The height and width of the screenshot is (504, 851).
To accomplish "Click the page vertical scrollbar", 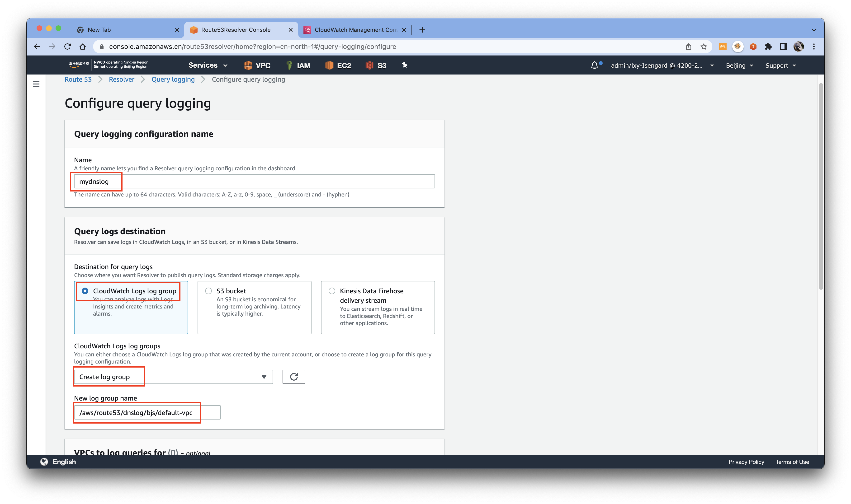I will click(x=821, y=186).
